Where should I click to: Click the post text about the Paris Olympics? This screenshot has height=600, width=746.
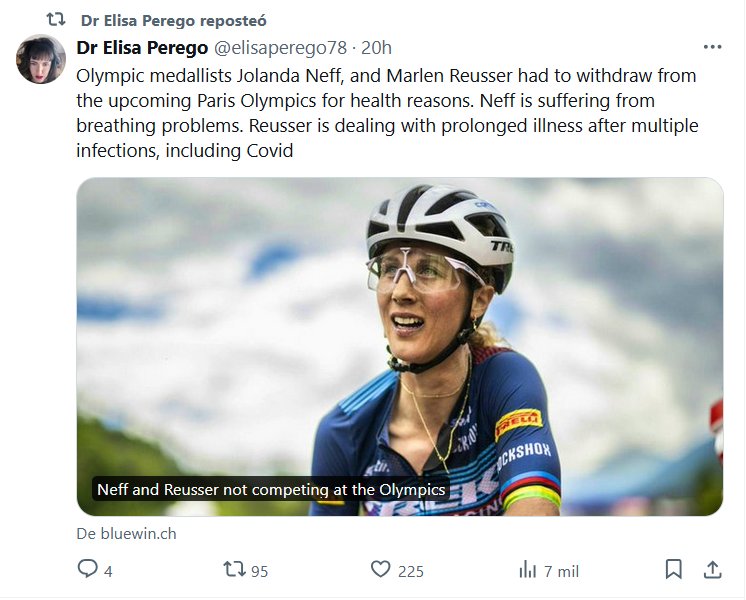click(x=386, y=113)
